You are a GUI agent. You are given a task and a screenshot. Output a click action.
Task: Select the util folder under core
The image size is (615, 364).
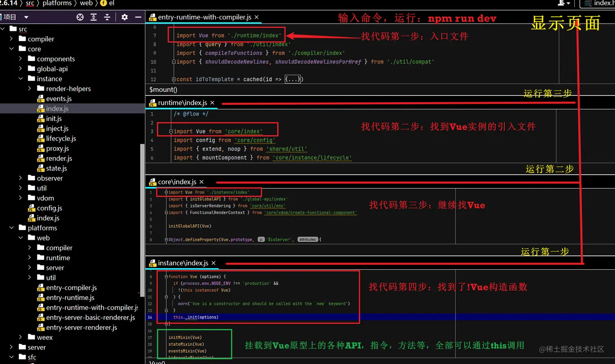tap(37, 188)
